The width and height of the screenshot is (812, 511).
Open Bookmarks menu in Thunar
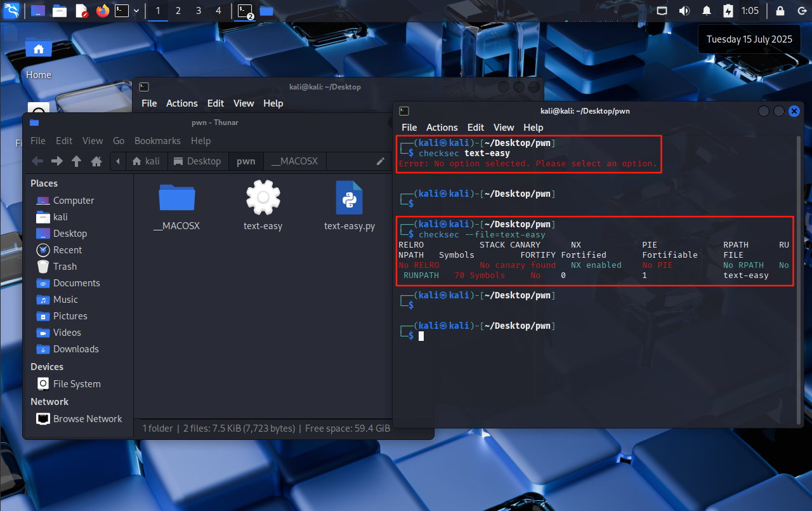click(157, 141)
